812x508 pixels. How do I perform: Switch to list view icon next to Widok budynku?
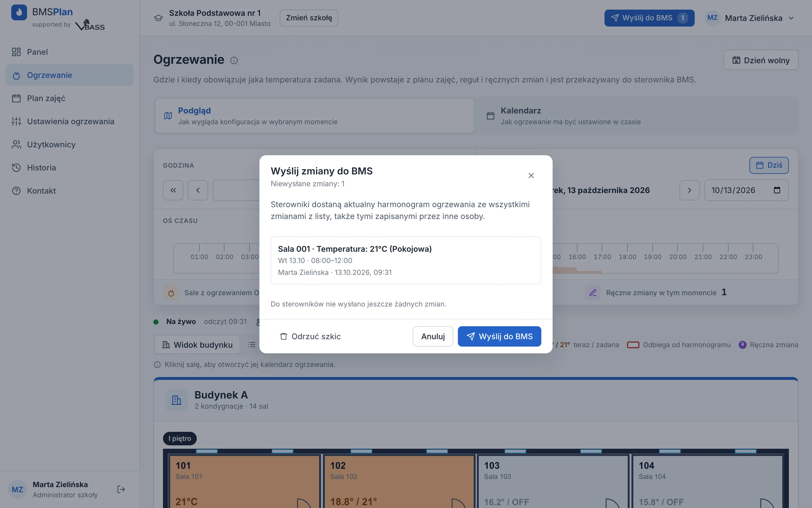tap(252, 345)
